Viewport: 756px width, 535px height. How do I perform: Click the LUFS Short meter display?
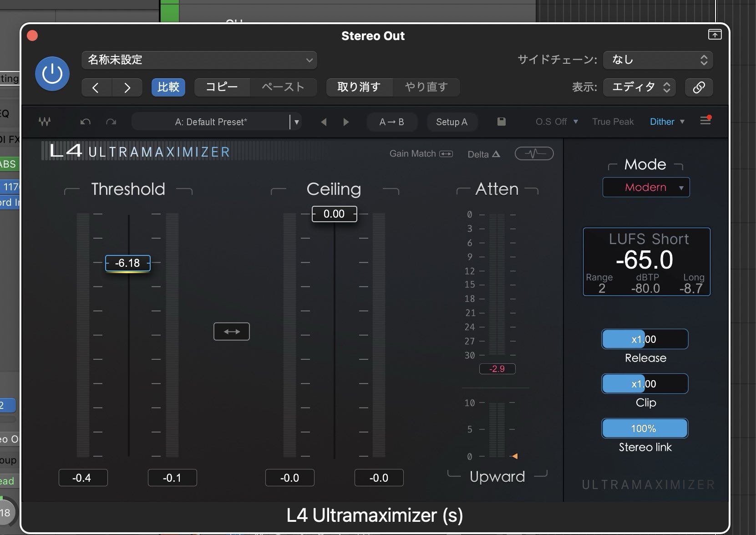pyautogui.click(x=647, y=262)
